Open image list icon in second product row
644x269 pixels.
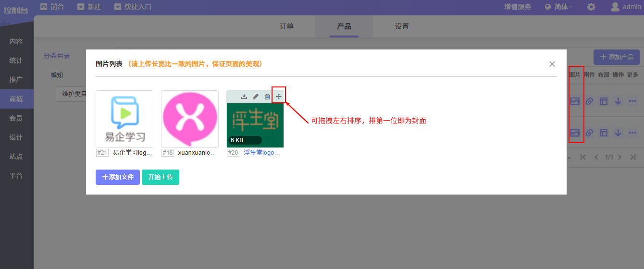(x=575, y=133)
